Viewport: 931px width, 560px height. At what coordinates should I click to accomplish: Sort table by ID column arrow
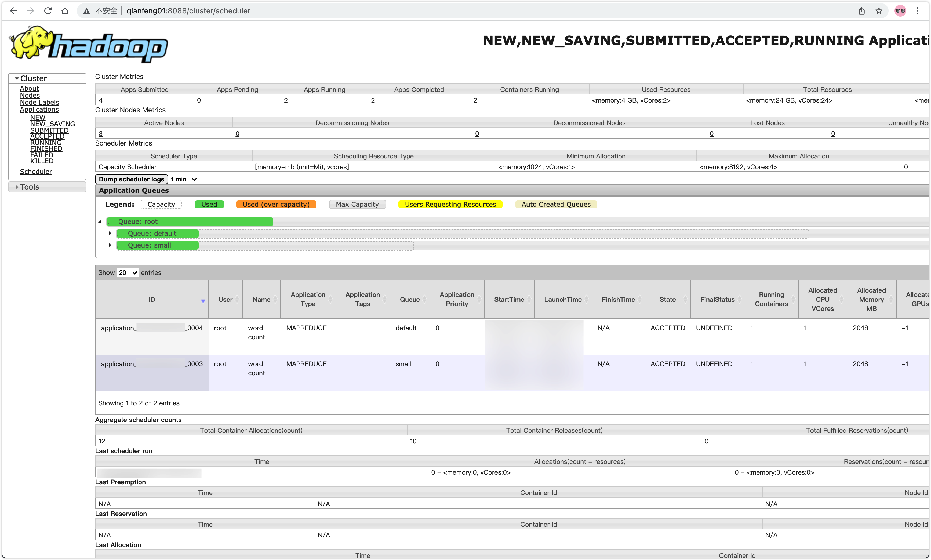[203, 301]
